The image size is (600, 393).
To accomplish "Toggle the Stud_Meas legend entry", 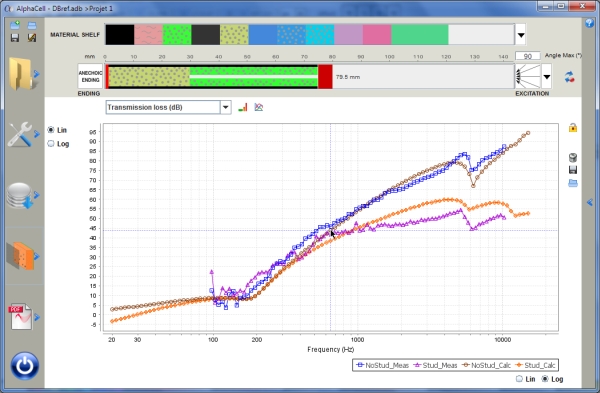I will click(x=435, y=365).
